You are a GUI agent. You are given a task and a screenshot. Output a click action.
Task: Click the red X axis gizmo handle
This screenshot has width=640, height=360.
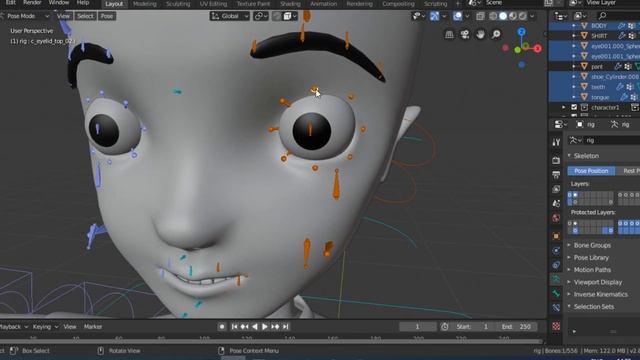538,49
